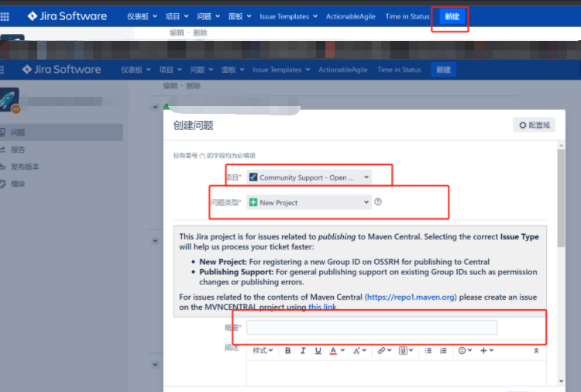Click the 报告 icon in the sidebar

click(2, 150)
